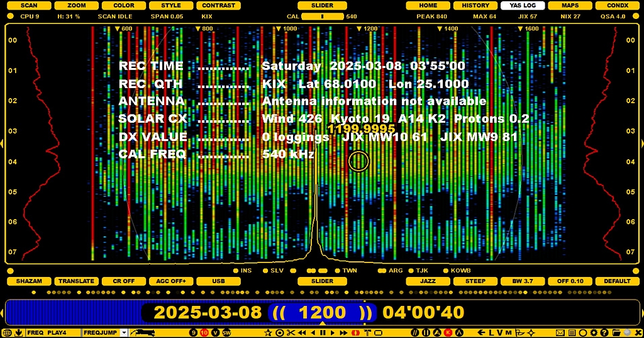Click the star favorite icon
Image resolution: width=644 pixels, height=338 pixels.
268,332
